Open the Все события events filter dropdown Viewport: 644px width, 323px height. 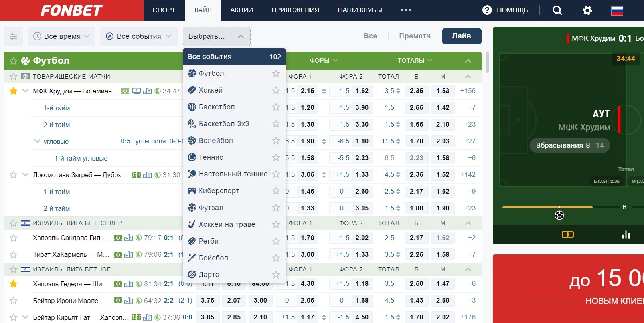[138, 36]
